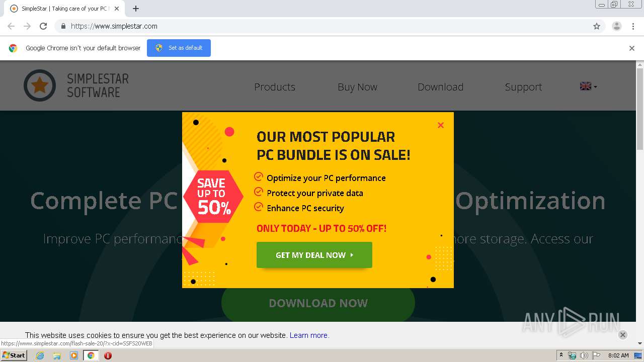Close the sale popup with the red X
The image size is (644, 362).
coord(441,125)
